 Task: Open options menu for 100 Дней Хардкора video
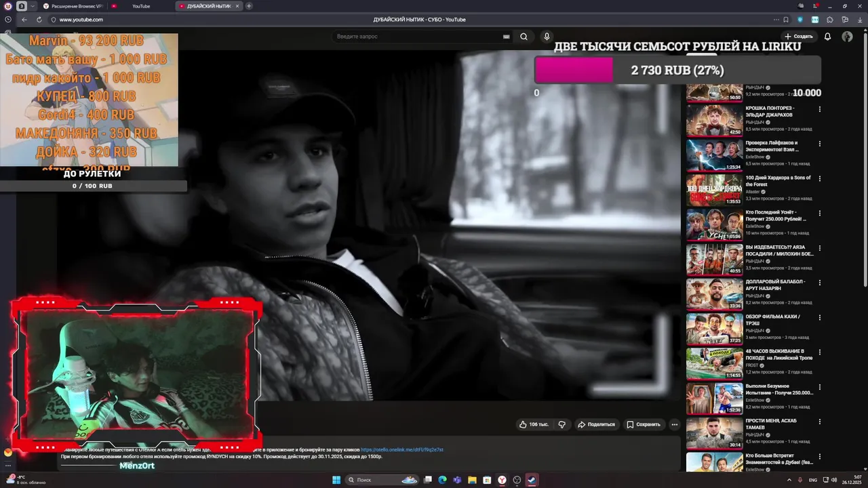tap(819, 178)
